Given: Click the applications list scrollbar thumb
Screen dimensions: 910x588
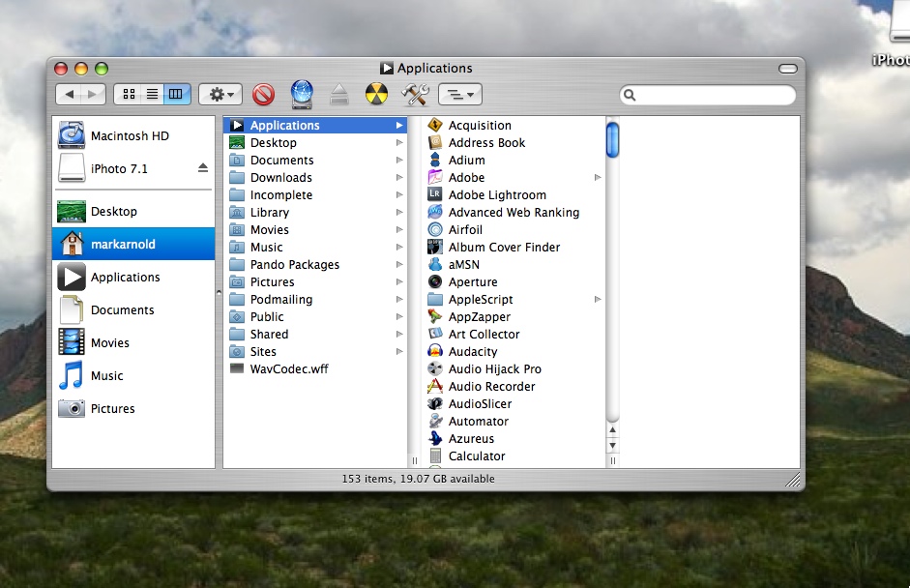Looking at the screenshot, I should point(612,139).
